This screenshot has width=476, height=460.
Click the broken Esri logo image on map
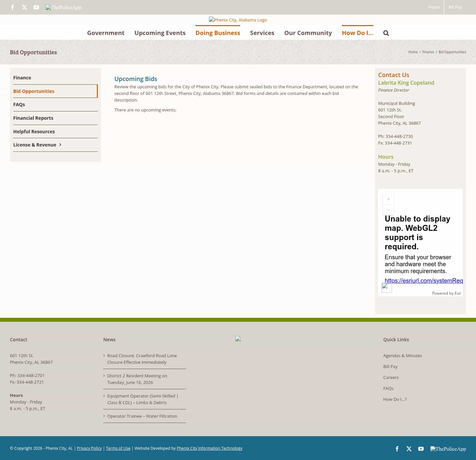click(x=387, y=288)
